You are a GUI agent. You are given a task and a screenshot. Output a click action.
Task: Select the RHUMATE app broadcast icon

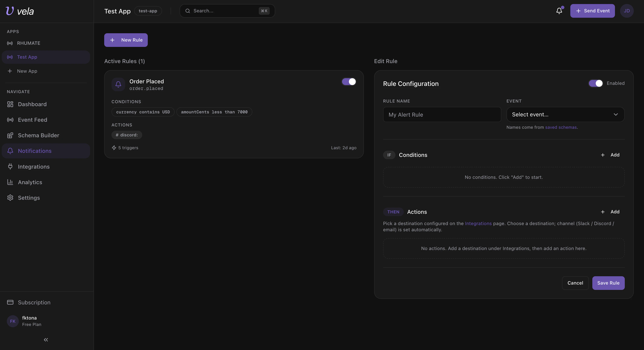[10, 43]
